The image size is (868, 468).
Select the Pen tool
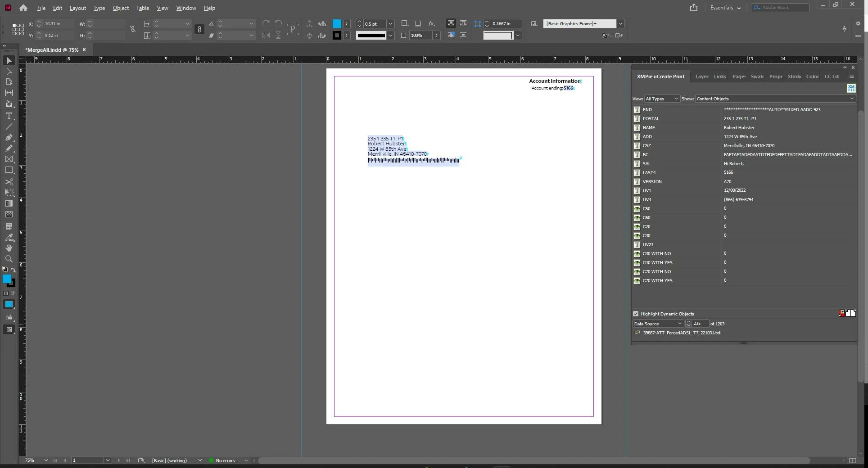(9, 138)
